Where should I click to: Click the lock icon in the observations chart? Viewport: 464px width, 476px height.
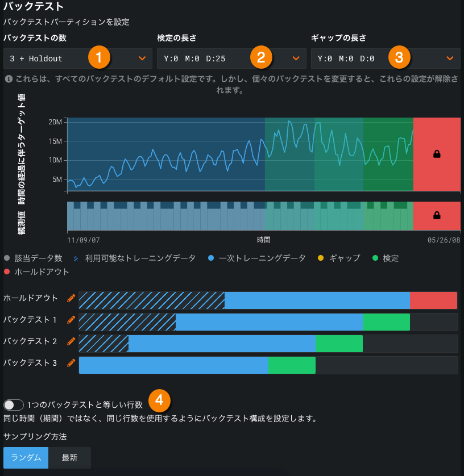click(437, 215)
